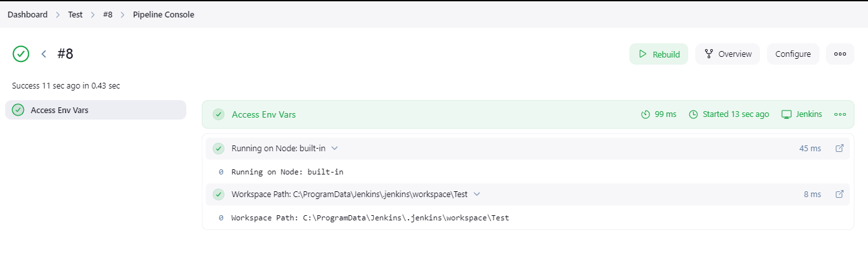The width and height of the screenshot is (868, 274).
Task: Click the Access Env Vars stage header title
Action: 264,114
